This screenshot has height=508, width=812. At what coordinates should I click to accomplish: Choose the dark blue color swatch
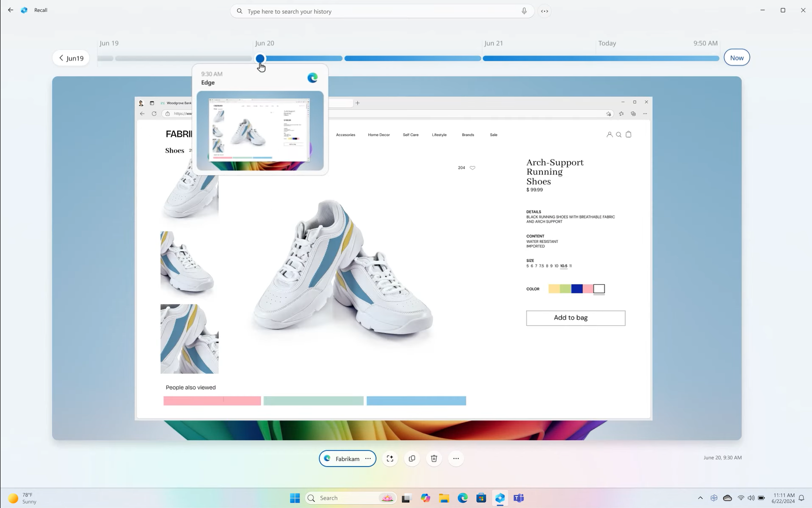[x=577, y=289]
